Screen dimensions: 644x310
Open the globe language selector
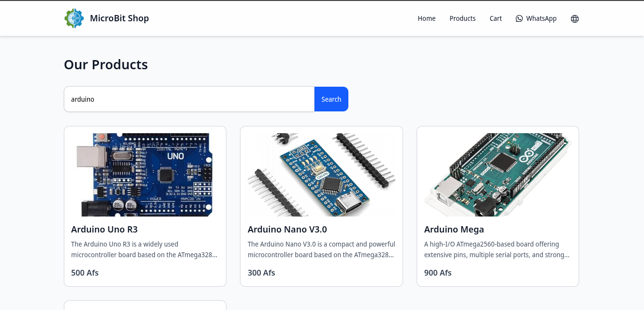[x=575, y=18]
